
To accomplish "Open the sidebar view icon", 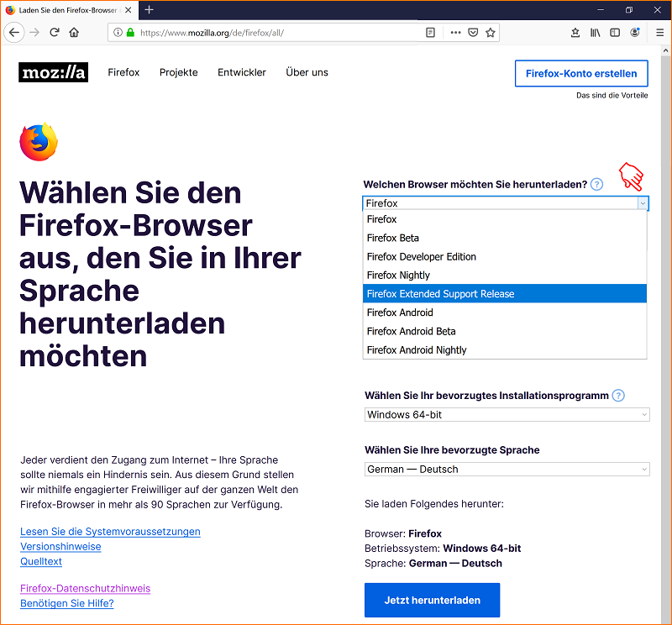I will click(x=616, y=32).
